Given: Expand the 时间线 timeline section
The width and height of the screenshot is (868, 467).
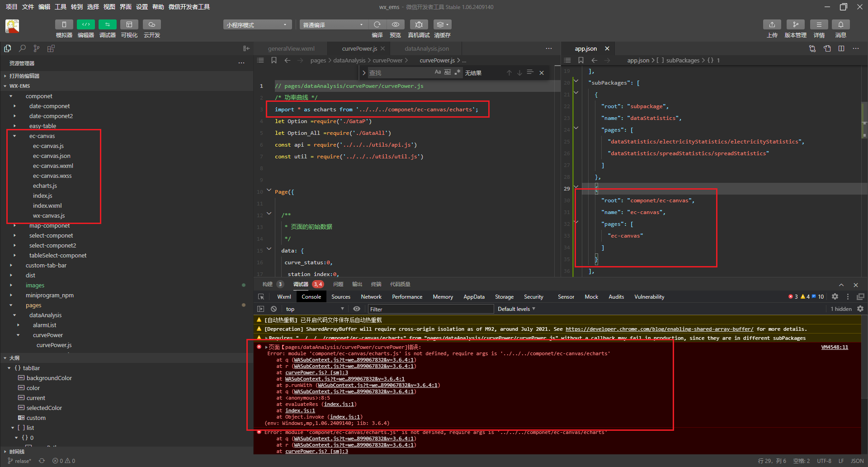Looking at the screenshot, I should point(17,452).
